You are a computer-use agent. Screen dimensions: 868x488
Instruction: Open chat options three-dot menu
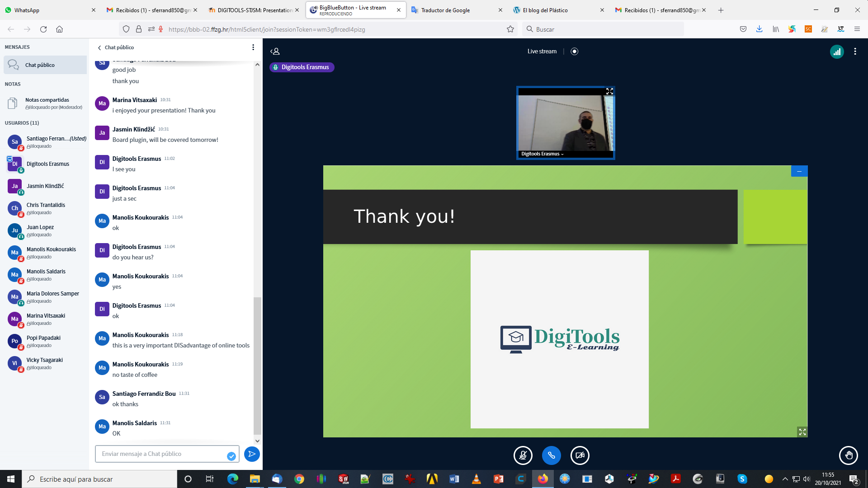pyautogui.click(x=253, y=47)
